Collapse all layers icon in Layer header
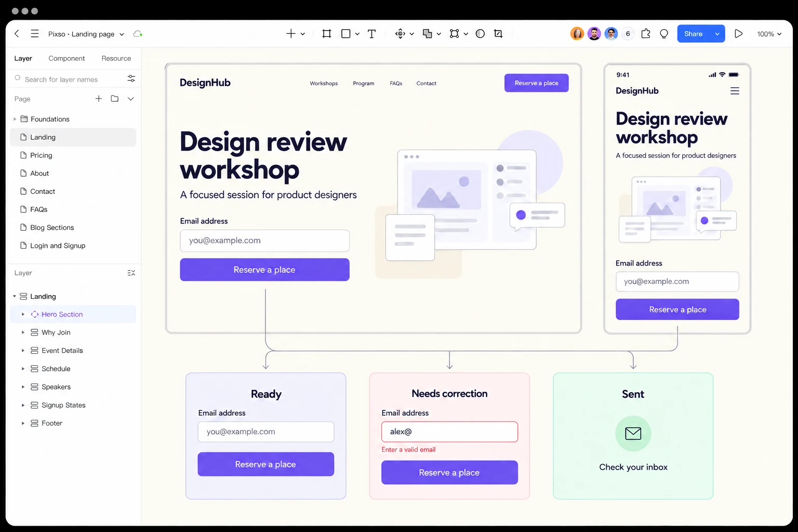Screen dimensions: 798x532 point(131,273)
